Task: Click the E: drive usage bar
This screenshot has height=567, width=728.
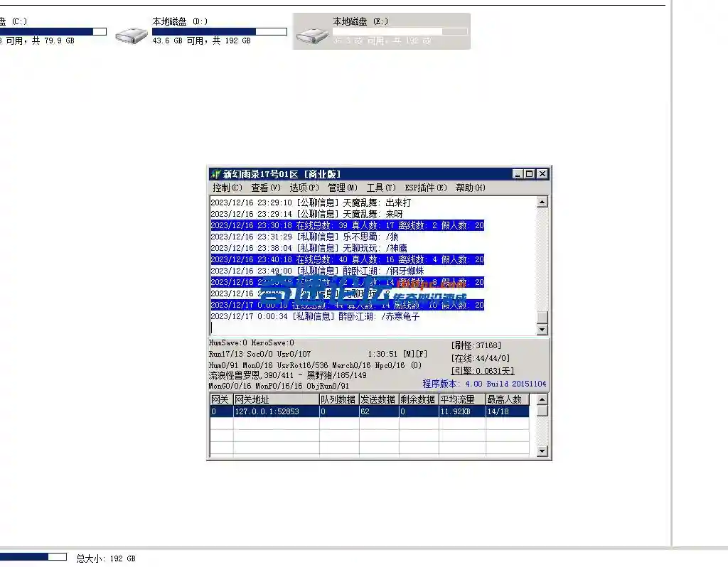Action: (x=400, y=31)
